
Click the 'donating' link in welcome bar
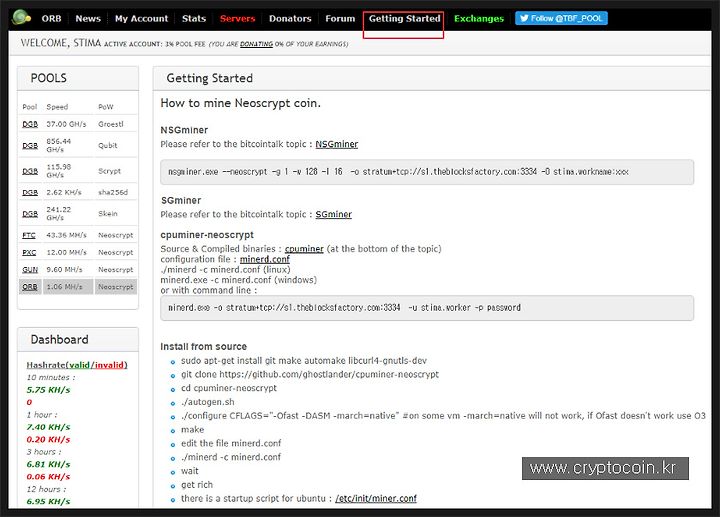click(256, 44)
